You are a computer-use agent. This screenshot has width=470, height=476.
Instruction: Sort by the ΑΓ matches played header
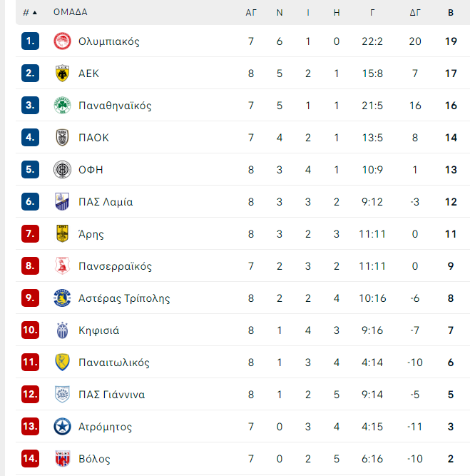(x=251, y=12)
